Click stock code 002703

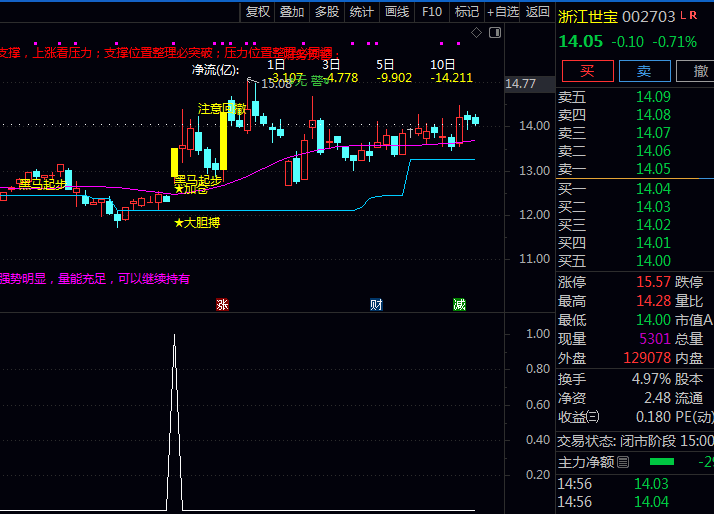648,17
